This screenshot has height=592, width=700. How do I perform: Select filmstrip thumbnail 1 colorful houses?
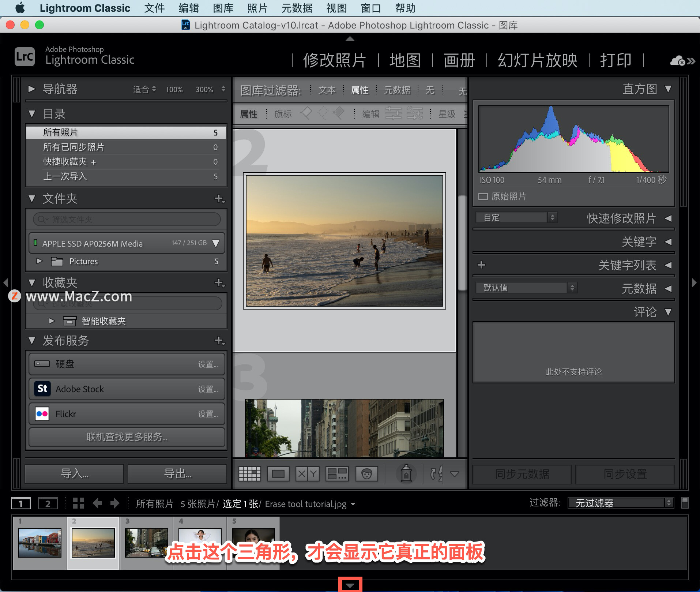(x=40, y=543)
